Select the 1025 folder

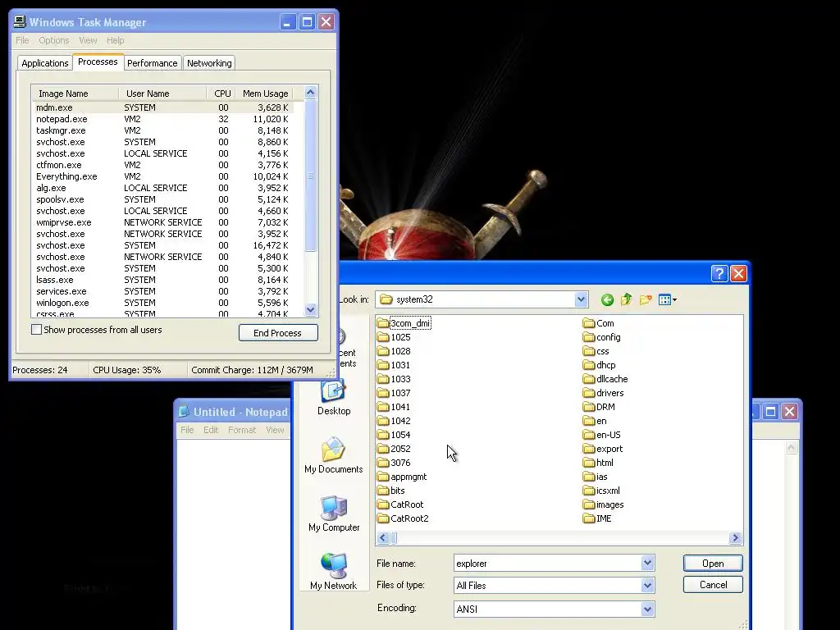click(x=394, y=337)
